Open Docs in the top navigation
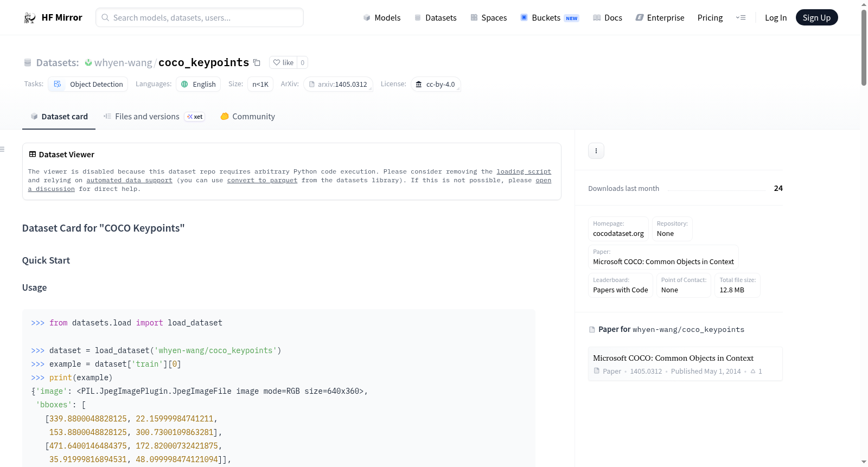 (x=608, y=18)
